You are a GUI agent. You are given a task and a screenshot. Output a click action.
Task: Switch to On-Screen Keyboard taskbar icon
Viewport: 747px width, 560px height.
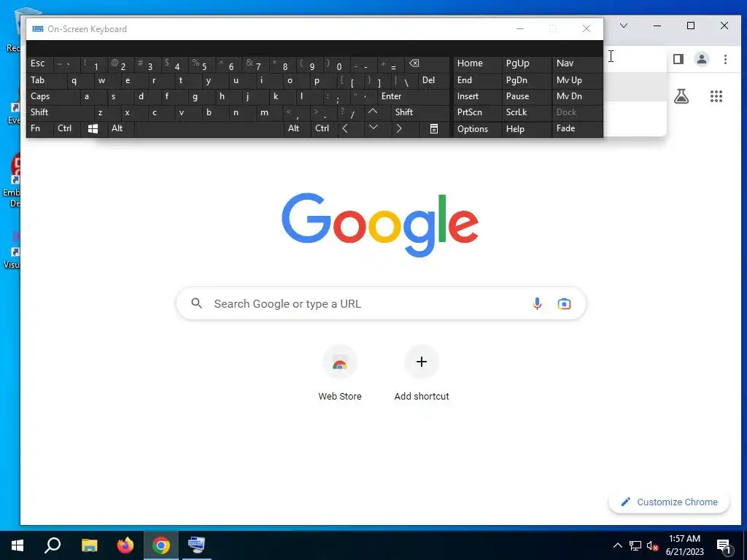click(x=196, y=545)
